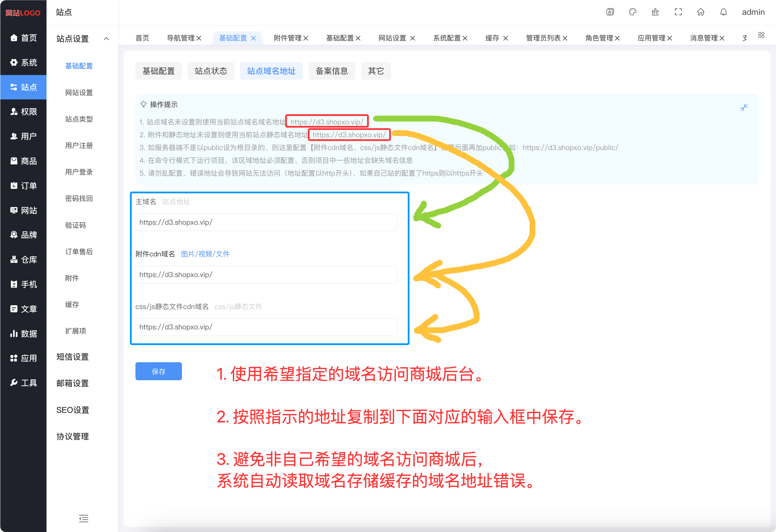Image resolution: width=776 pixels, height=532 pixels.
Task: Focus the css/js静态文件cdn域名 input
Action: [266, 327]
